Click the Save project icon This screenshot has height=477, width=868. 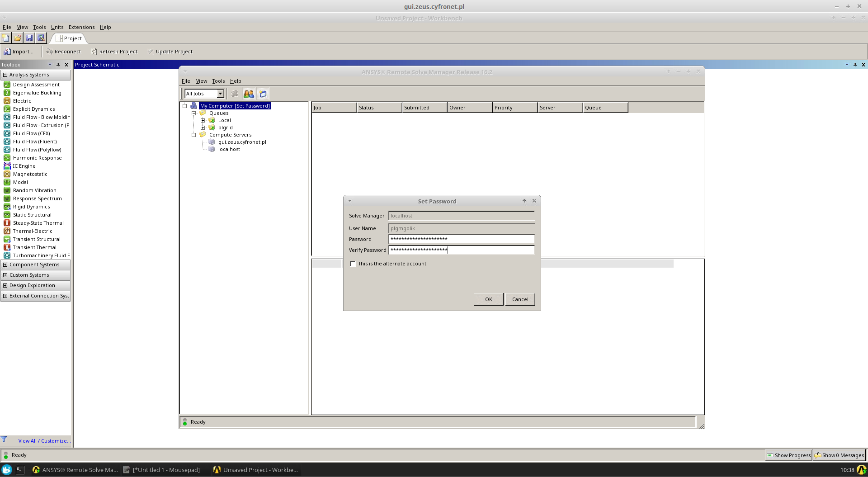pos(29,38)
